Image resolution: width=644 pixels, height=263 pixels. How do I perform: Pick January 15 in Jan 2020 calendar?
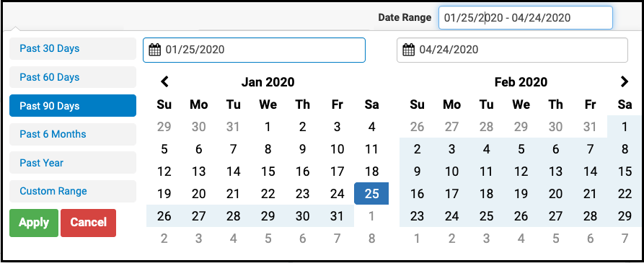tap(268, 171)
